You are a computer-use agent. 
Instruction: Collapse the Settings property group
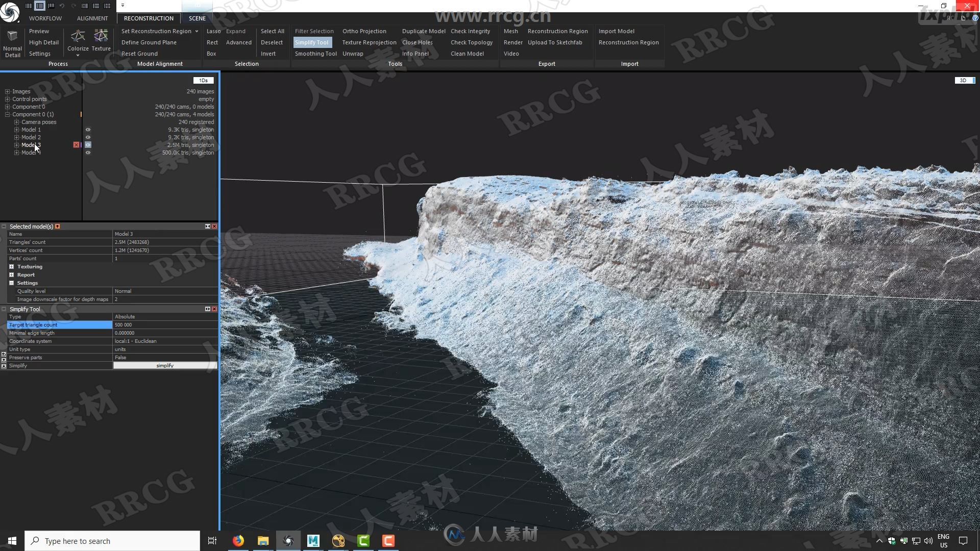[x=12, y=283]
